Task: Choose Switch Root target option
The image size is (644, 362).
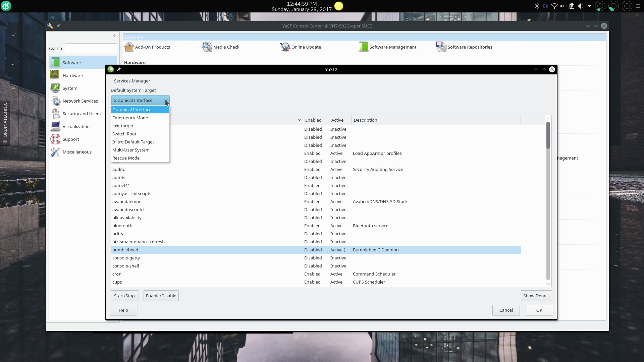Action: click(140, 134)
